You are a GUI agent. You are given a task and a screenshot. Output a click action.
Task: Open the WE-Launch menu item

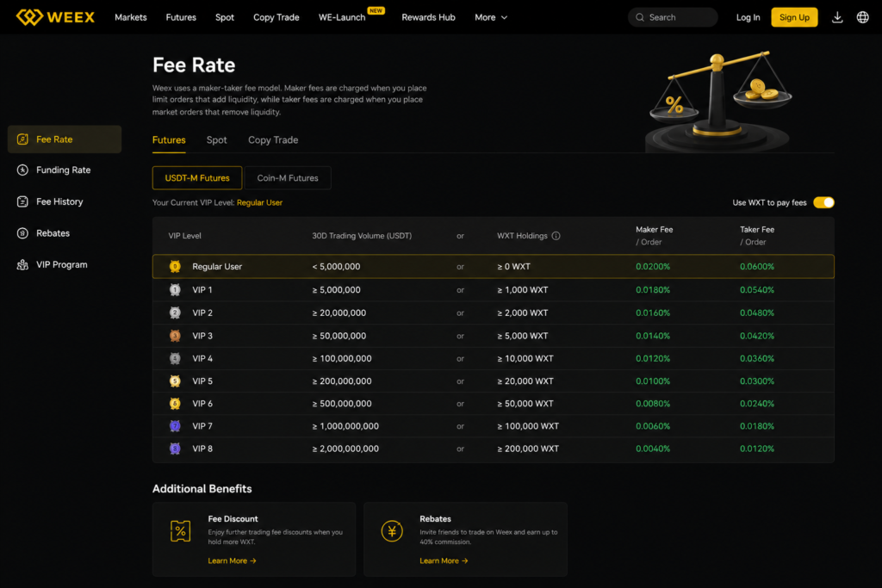click(x=342, y=17)
